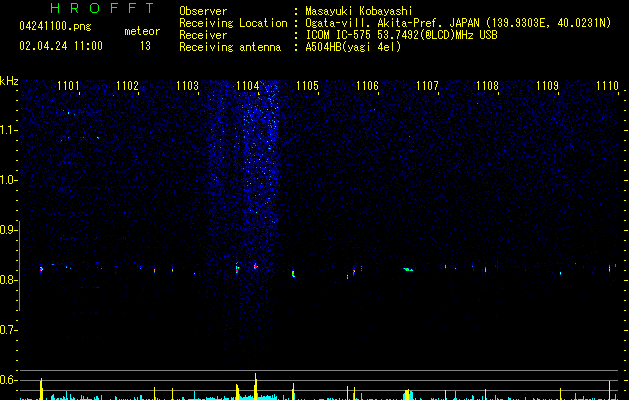Screen dimensions: 629x400
Task: Click the 0.9 kHz axis label
Action: click(8, 230)
